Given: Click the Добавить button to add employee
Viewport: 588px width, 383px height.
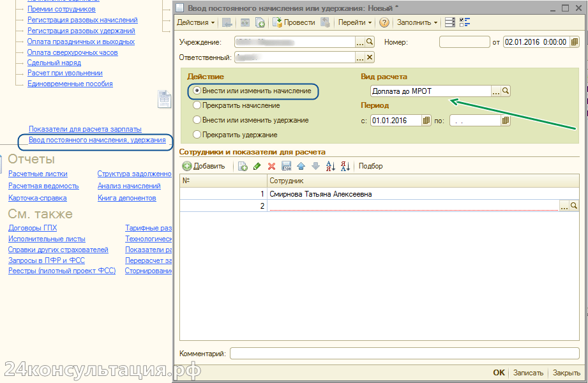Looking at the screenshot, I should click(x=204, y=166).
